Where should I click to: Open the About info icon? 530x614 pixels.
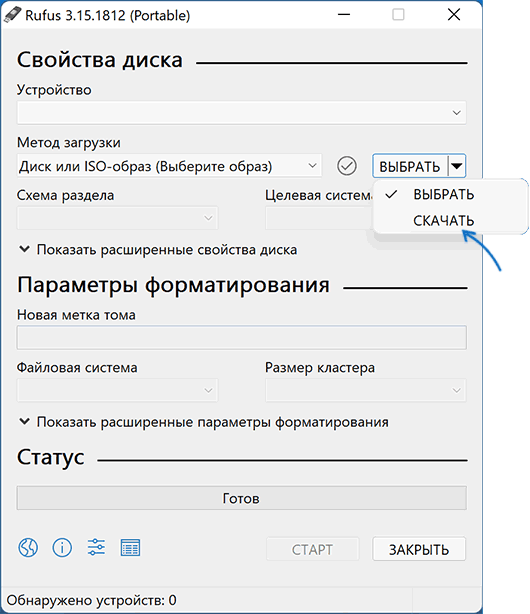pyautogui.click(x=62, y=547)
